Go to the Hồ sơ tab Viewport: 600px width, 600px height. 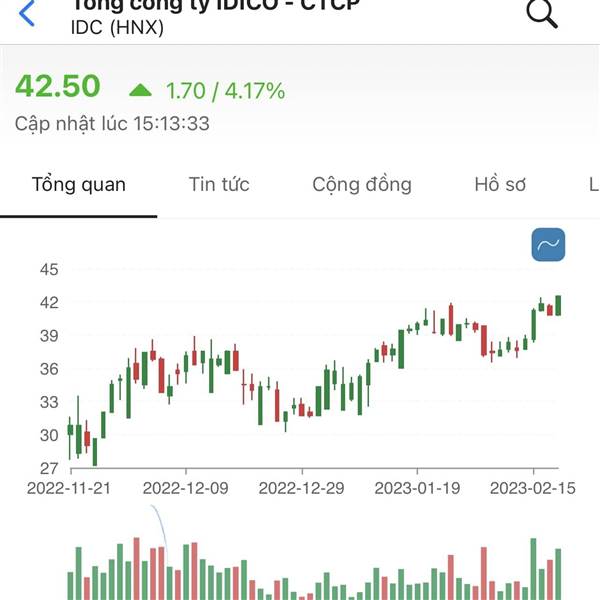[500, 184]
